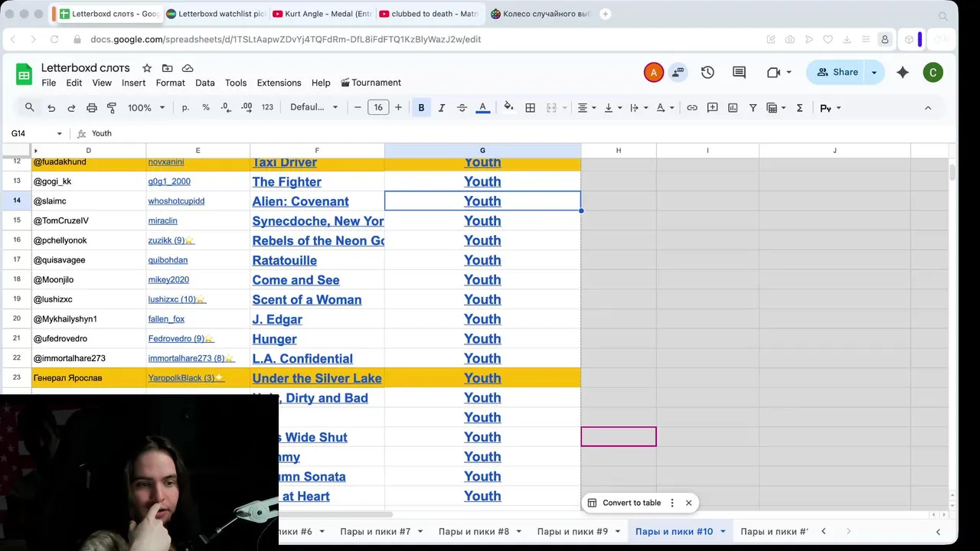
Task: Open the horizontal align dropdown
Action: [x=587, y=108]
